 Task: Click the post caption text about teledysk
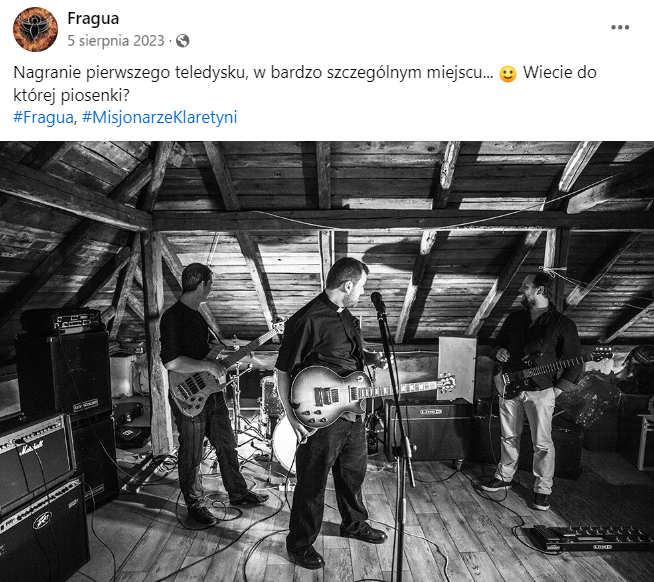[x=305, y=84]
